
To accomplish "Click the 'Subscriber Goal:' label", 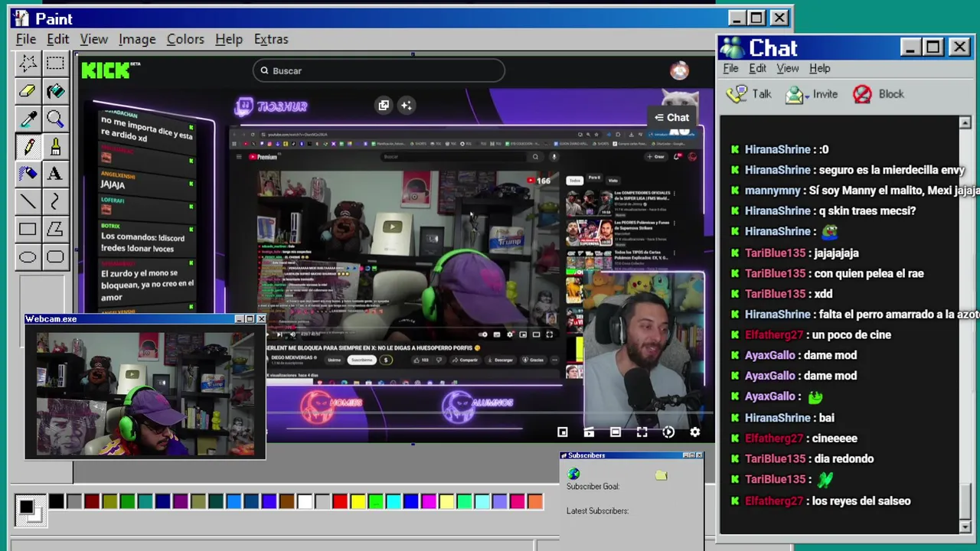I will pos(593,487).
